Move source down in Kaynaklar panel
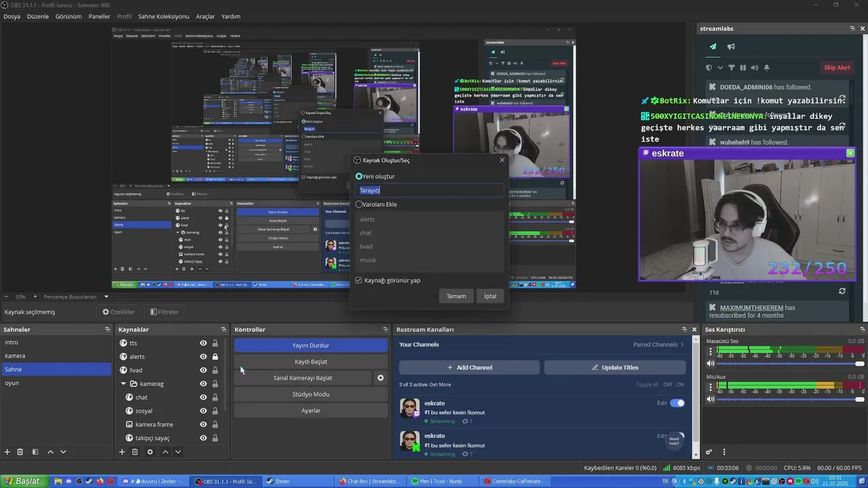Screen dimensions: 868x488 [x=178, y=452]
